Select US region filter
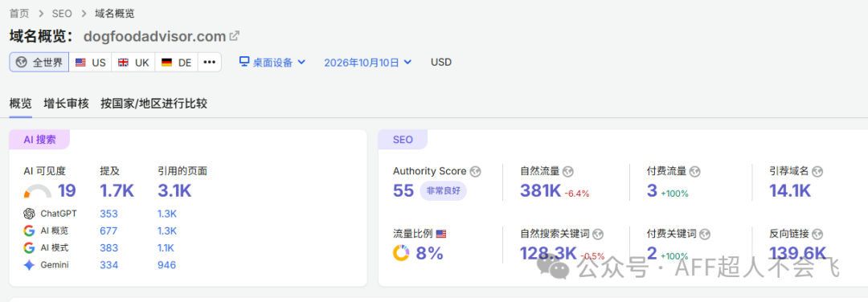868x302 pixels. click(x=90, y=62)
